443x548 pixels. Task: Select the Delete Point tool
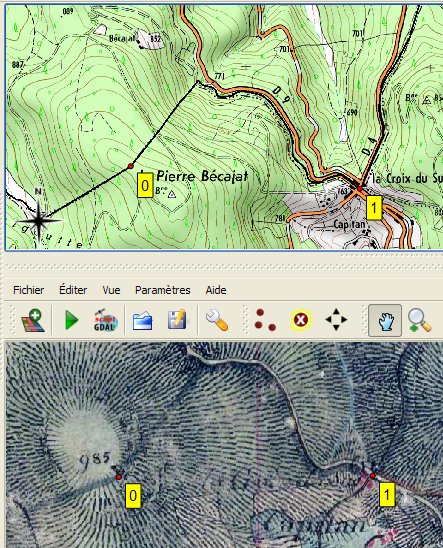(x=301, y=320)
